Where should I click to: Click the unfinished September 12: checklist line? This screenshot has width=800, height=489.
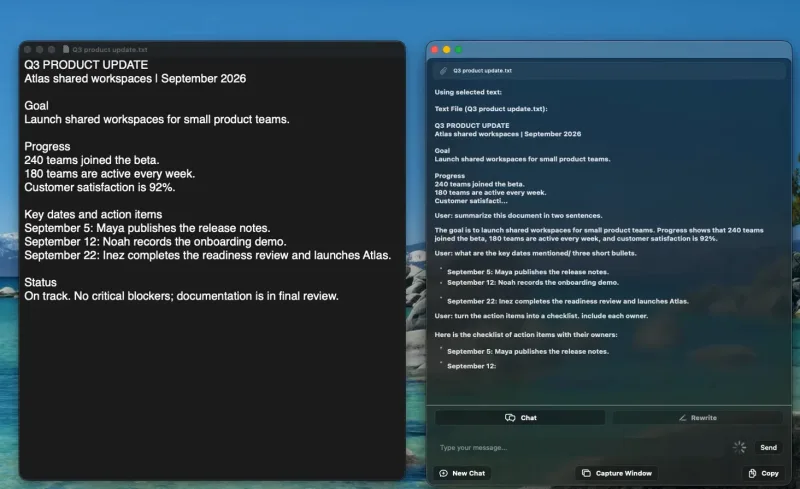[x=471, y=366]
